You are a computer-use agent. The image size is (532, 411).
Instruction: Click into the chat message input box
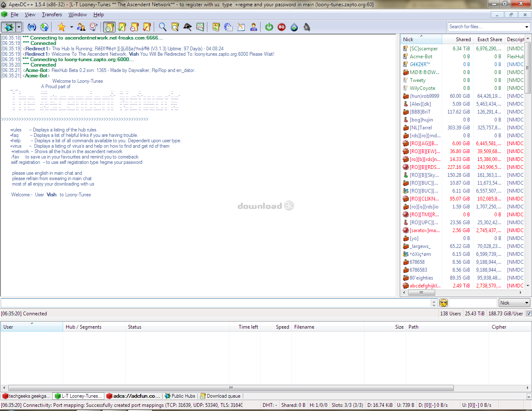tap(215, 303)
